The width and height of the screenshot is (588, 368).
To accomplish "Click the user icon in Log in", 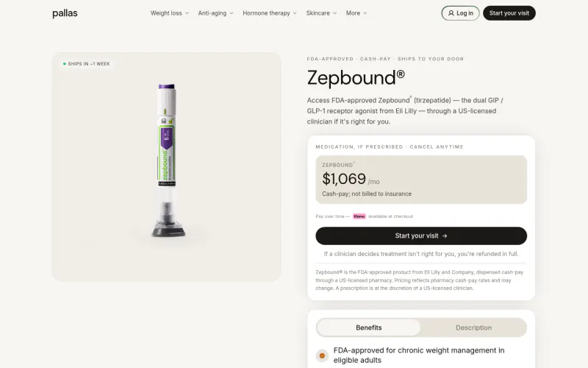I will tap(451, 13).
